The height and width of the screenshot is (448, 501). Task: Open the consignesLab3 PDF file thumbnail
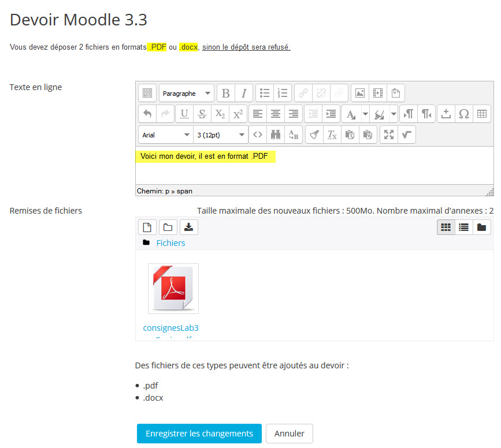tap(173, 289)
